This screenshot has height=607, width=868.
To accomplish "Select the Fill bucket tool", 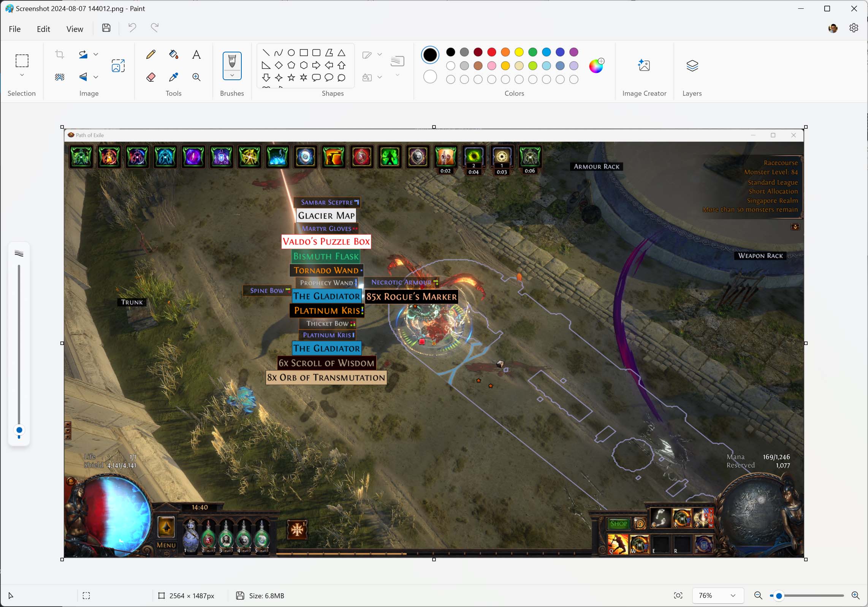I will pyautogui.click(x=174, y=54).
